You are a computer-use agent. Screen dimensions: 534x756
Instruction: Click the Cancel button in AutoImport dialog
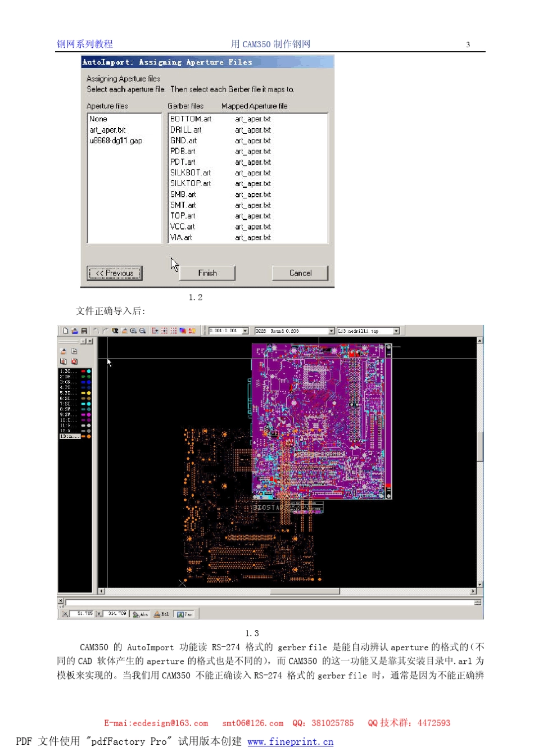(300, 273)
